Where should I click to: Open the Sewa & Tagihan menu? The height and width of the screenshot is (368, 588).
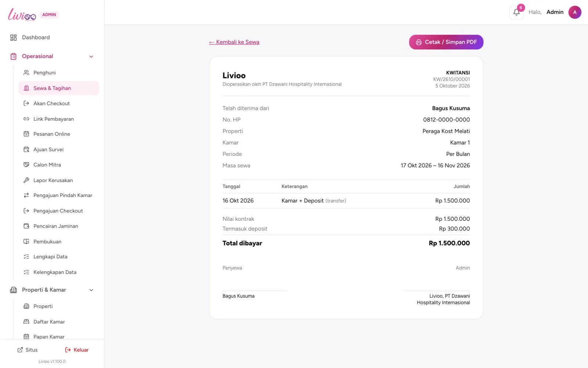(x=59, y=88)
